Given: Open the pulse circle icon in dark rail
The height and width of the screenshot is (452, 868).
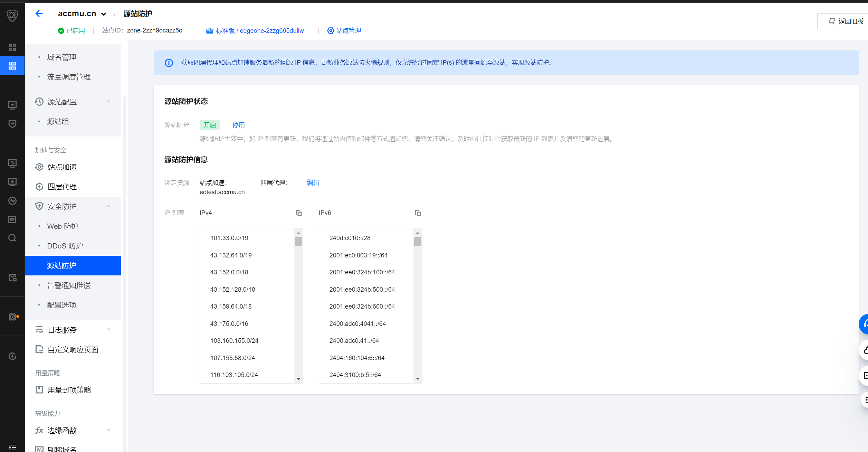Looking at the screenshot, I should 12,201.
